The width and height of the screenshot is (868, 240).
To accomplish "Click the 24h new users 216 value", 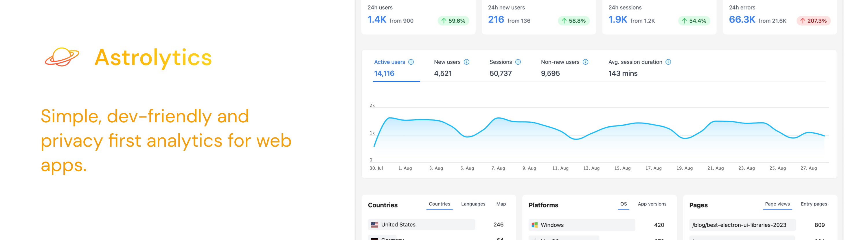I will tap(496, 20).
